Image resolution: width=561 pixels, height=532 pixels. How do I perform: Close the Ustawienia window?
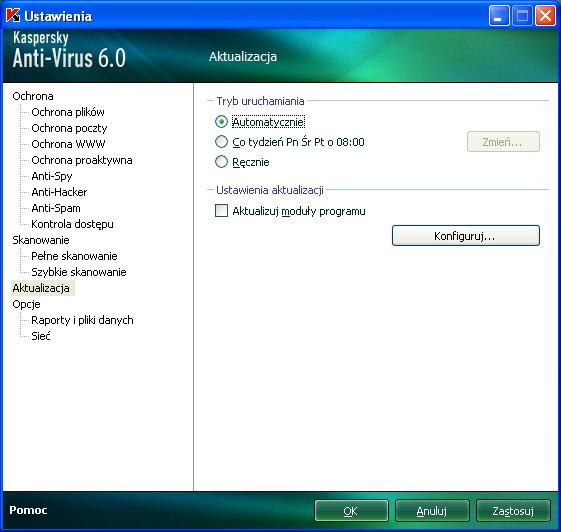545,16
